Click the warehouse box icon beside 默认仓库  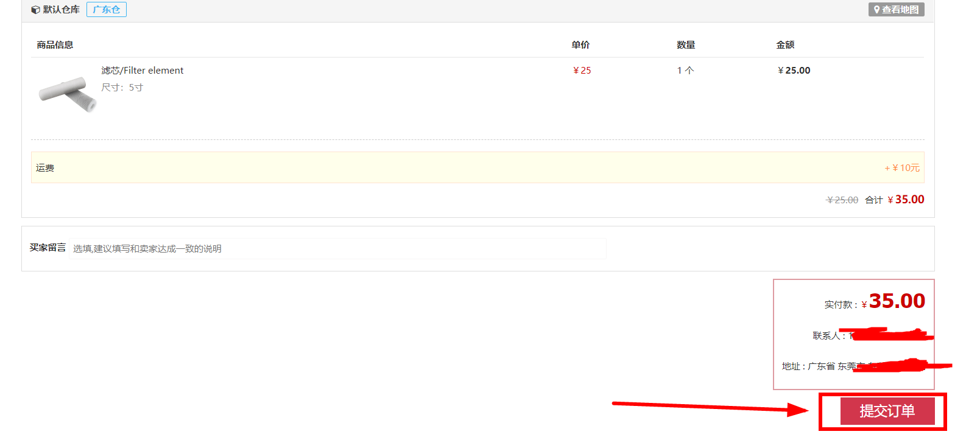(35, 10)
